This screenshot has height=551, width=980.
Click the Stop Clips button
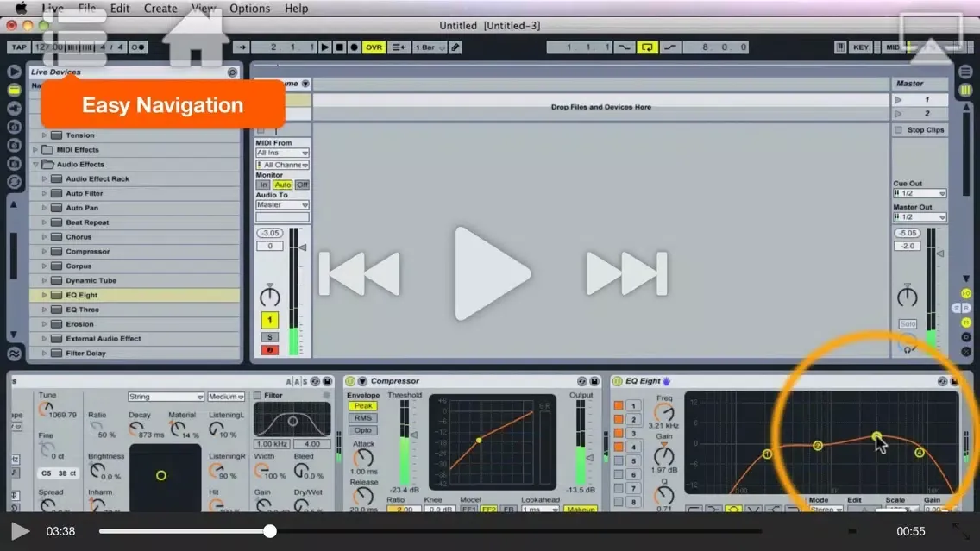point(920,130)
